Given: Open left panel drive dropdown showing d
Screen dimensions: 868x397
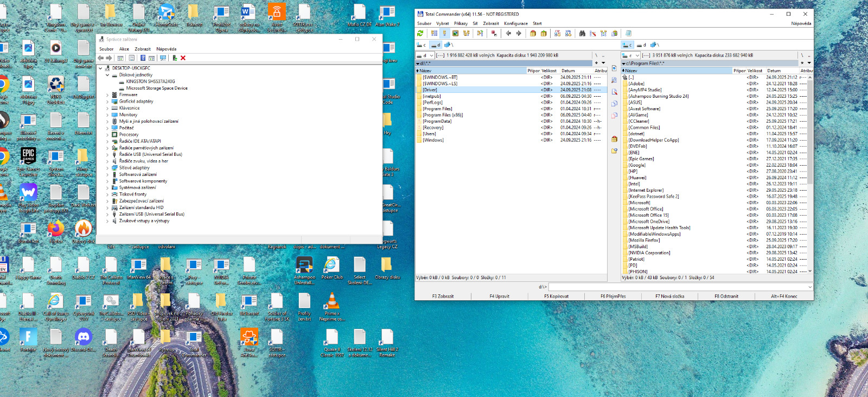Looking at the screenshot, I should click(x=425, y=55).
